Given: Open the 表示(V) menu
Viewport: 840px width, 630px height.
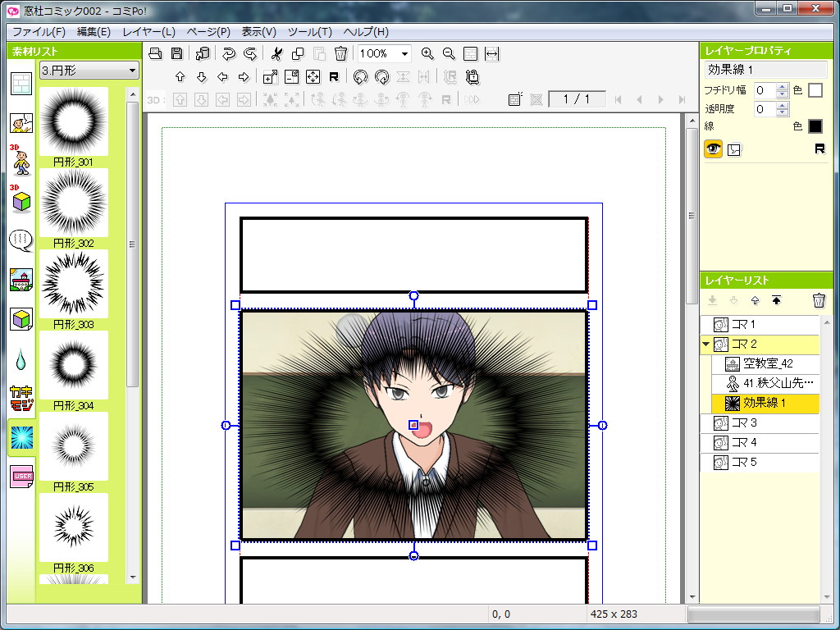Looking at the screenshot, I should coord(258,32).
